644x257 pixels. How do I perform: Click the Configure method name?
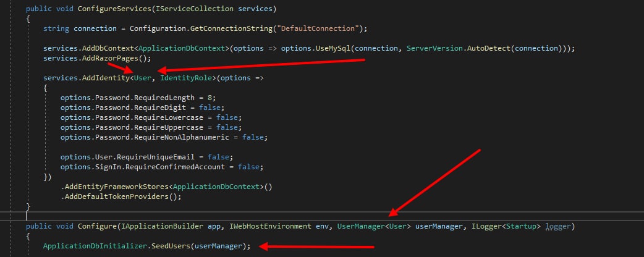[96, 226]
